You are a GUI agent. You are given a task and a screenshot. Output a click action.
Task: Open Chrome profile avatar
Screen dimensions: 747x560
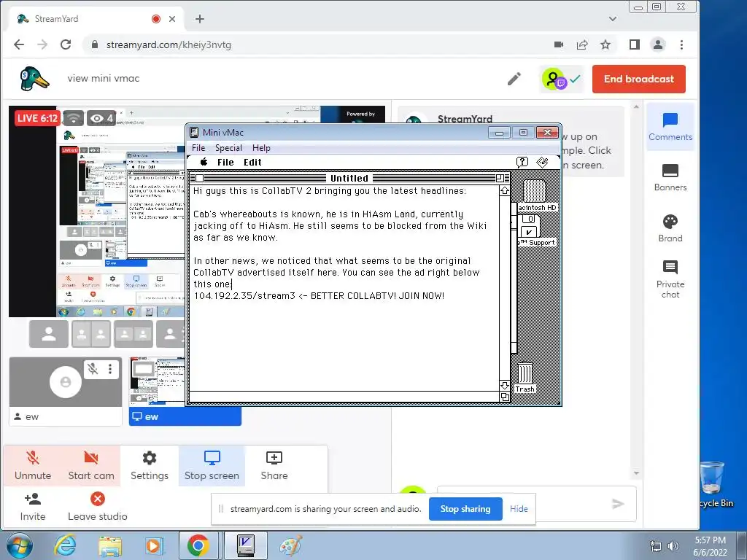[658, 44]
